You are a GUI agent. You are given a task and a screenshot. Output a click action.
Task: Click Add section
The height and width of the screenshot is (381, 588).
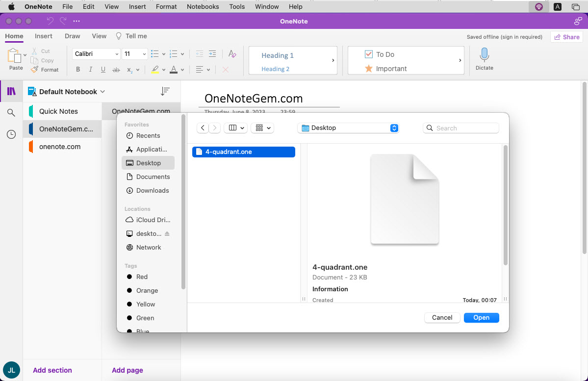click(x=52, y=370)
